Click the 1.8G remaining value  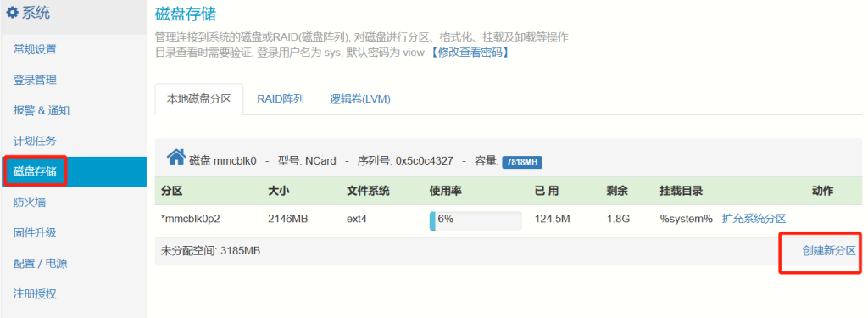click(618, 219)
